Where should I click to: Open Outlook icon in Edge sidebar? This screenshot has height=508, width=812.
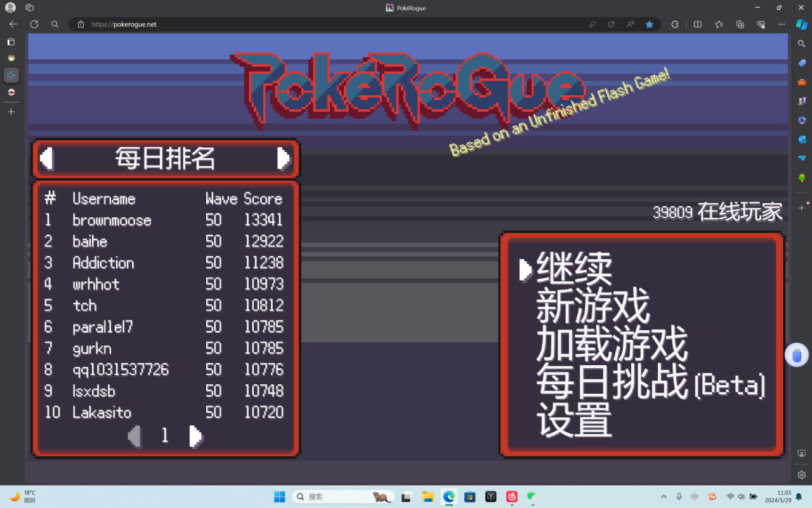802,139
